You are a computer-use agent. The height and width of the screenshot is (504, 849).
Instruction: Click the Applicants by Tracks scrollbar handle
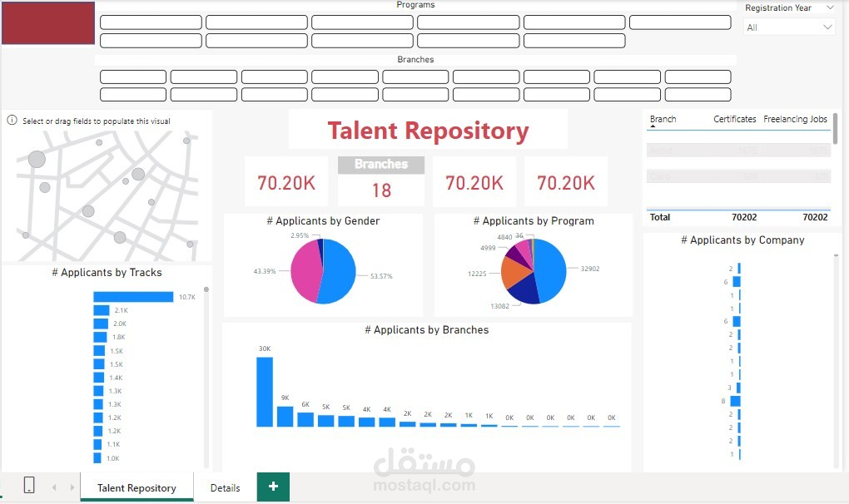206,290
